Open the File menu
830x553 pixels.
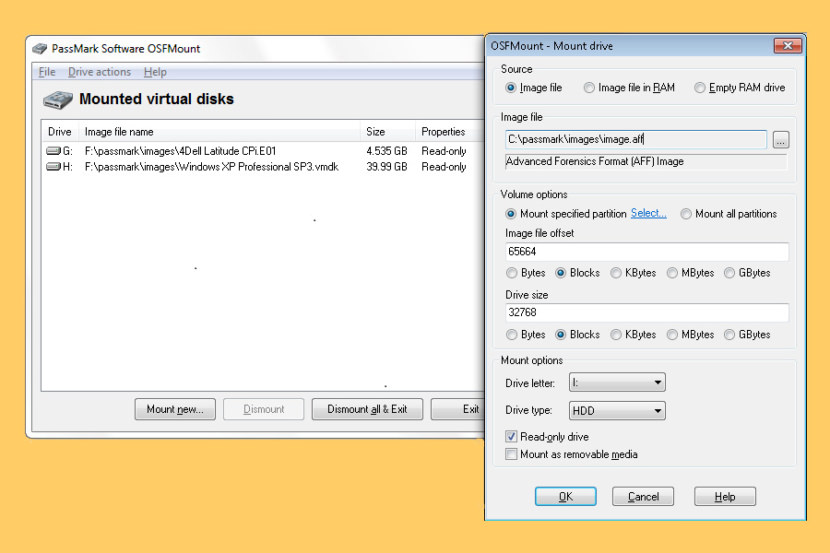[47, 72]
